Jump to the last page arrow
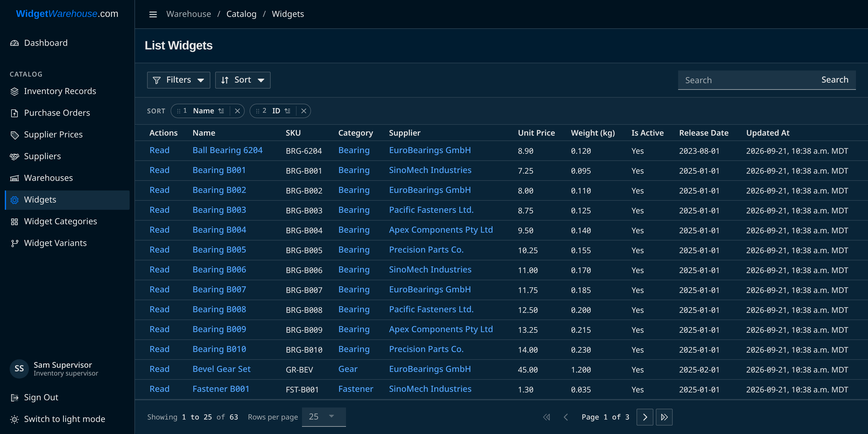Screen dimensions: 868x434 [x=664, y=417]
